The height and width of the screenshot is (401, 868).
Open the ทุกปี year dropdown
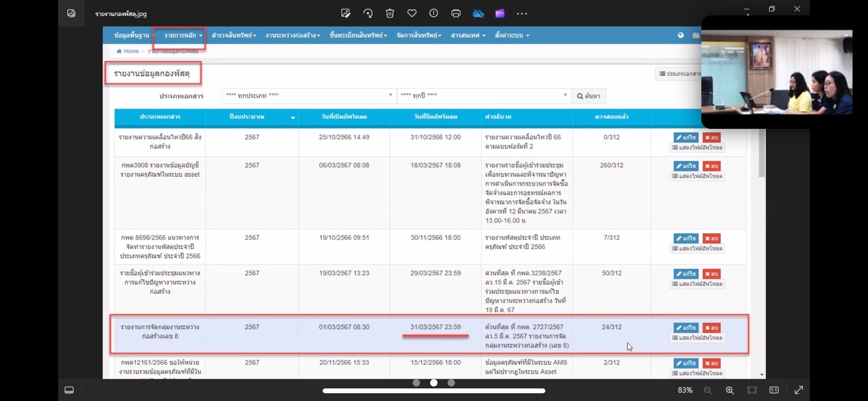[483, 95]
